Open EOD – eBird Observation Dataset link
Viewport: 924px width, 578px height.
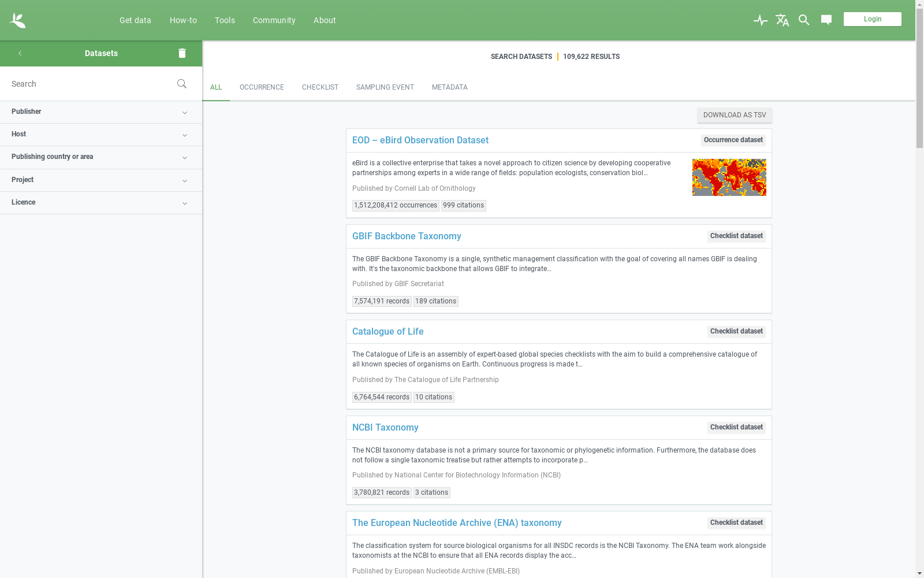click(x=420, y=140)
